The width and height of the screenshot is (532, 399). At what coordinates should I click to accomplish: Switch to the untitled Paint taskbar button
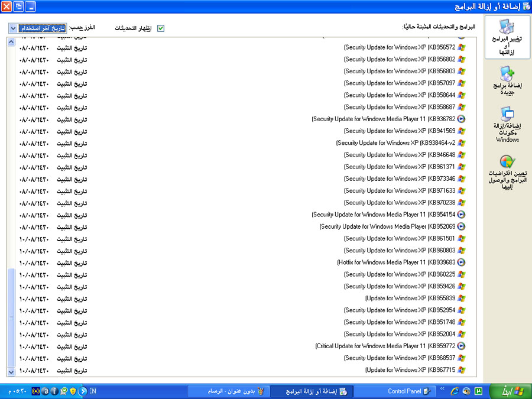228,391
